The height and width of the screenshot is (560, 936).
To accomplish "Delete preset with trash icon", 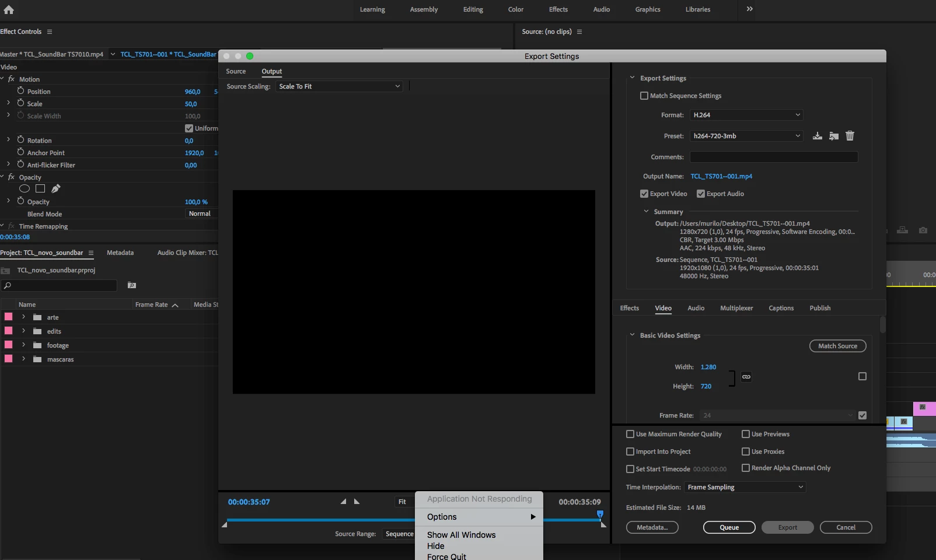I will [850, 136].
